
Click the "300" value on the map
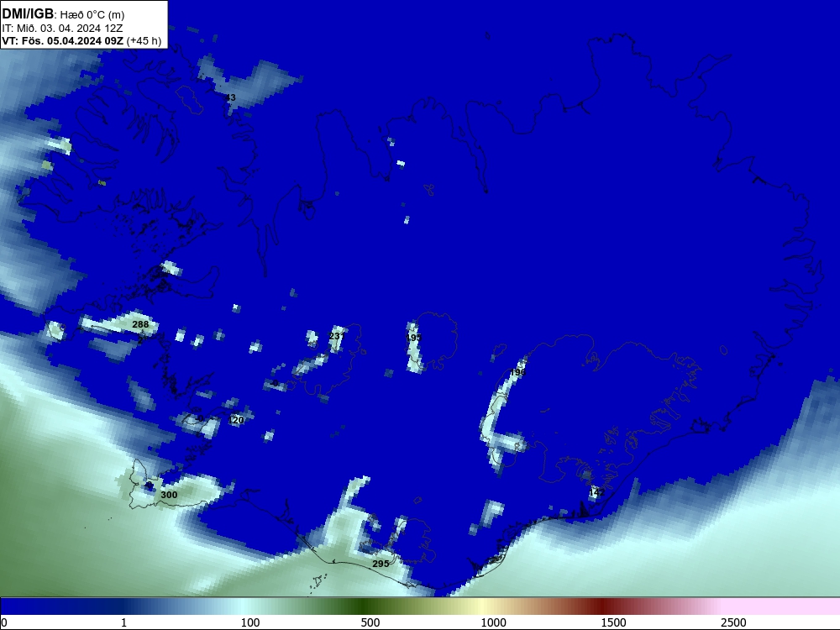coord(170,495)
